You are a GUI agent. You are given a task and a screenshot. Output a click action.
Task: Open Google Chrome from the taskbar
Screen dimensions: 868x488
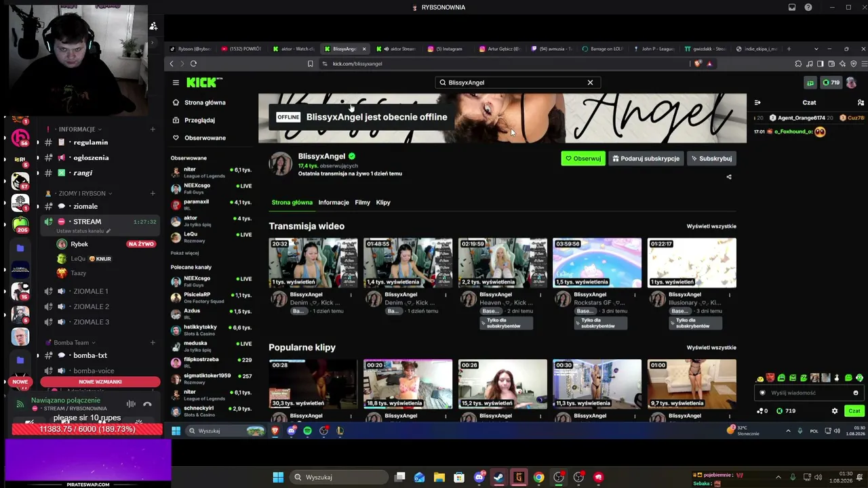coord(538,477)
